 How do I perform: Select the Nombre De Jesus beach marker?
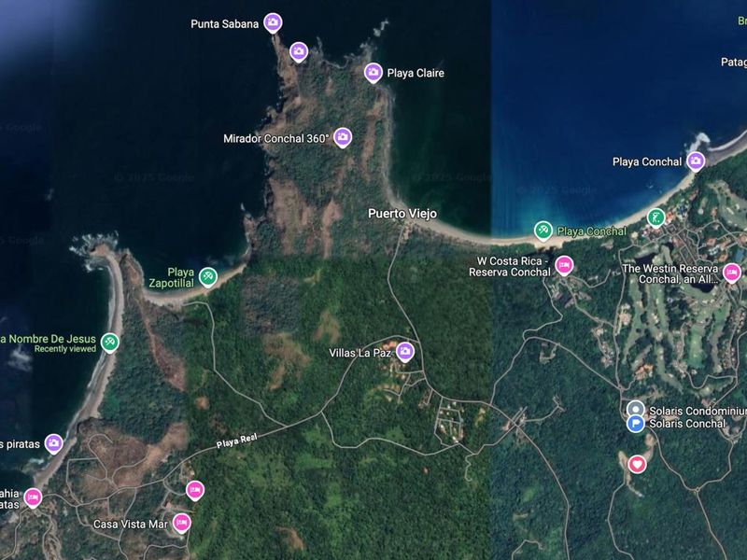[109, 343]
